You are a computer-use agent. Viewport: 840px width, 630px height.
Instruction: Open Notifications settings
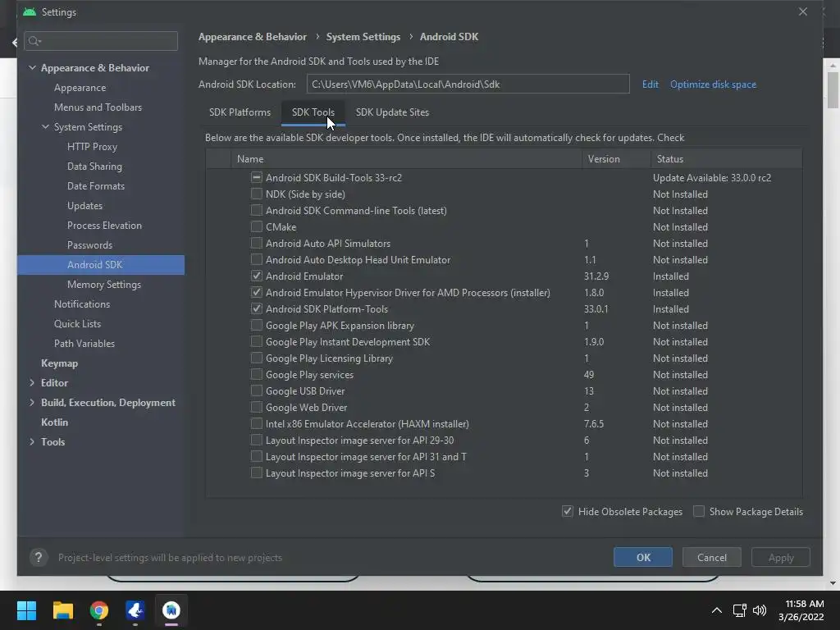coord(82,304)
